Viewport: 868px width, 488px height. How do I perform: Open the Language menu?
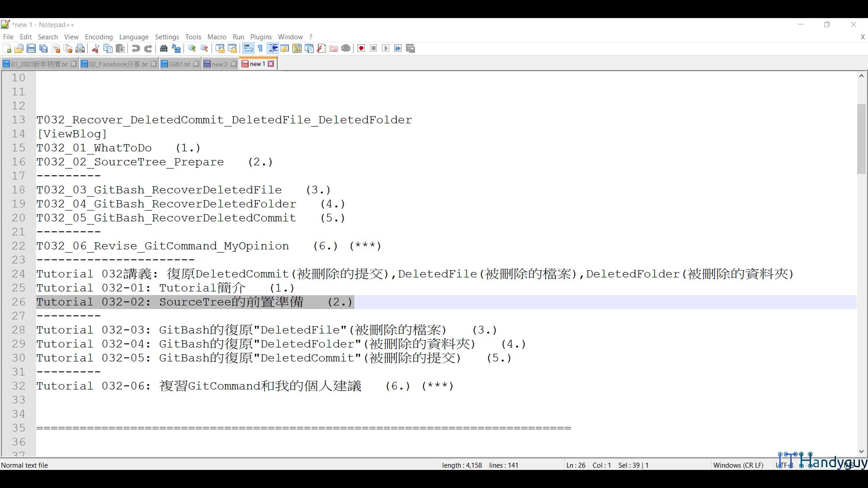pyautogui.click(x=134, y=37)
